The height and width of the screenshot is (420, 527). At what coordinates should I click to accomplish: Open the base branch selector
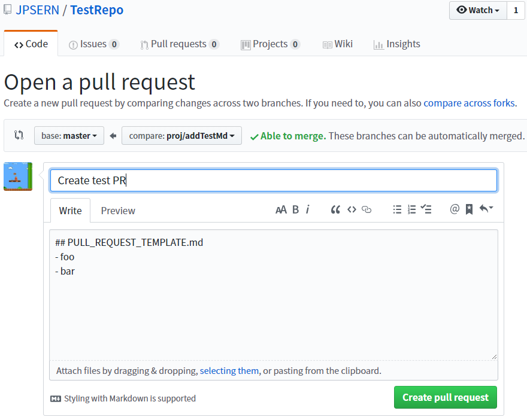tap(69, 135)
